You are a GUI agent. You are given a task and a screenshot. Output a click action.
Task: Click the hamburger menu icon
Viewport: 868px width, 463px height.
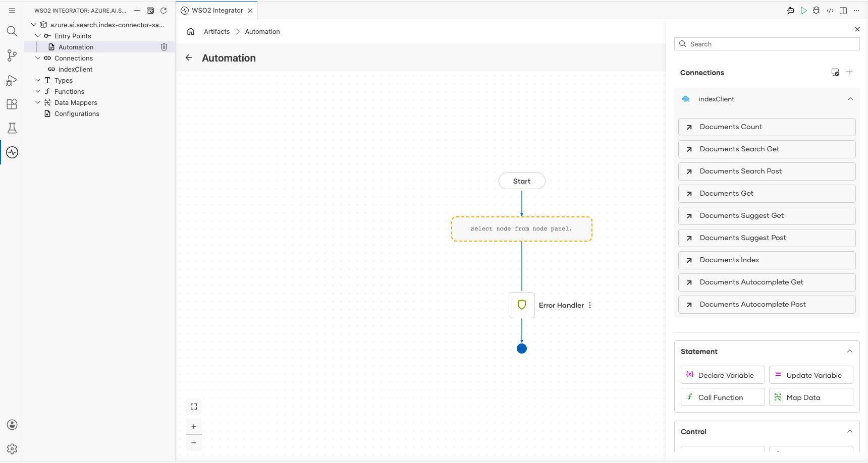(x=12, y=10)
